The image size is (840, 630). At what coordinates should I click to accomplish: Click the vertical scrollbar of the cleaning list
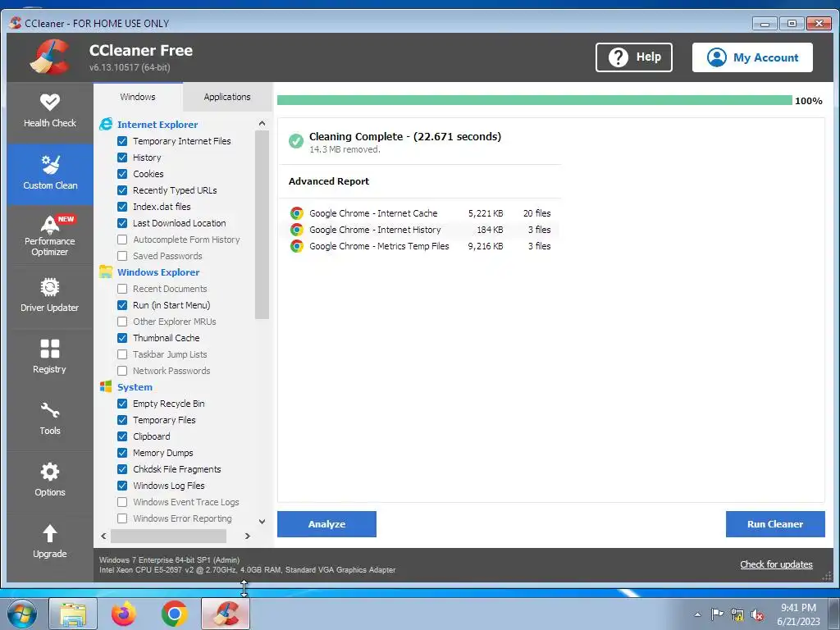pos(262,224)
